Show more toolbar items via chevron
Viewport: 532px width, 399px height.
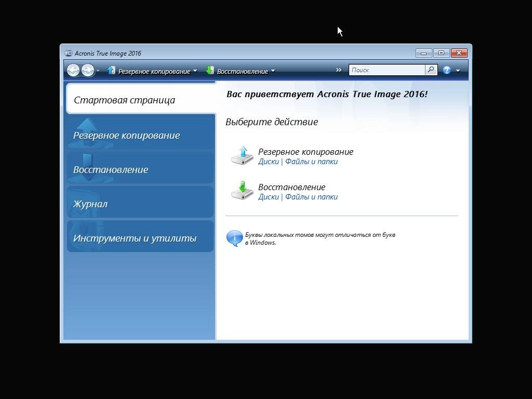pos(339,70)
